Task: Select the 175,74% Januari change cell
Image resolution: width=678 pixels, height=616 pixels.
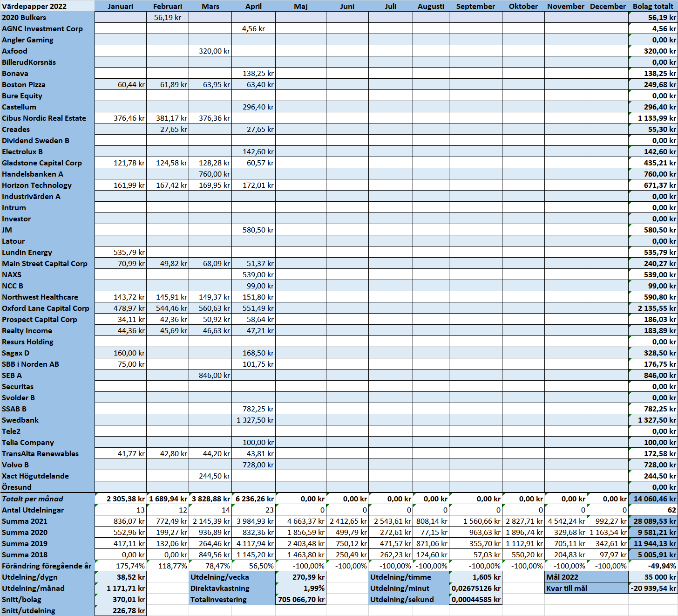Action: click(121, 566)
